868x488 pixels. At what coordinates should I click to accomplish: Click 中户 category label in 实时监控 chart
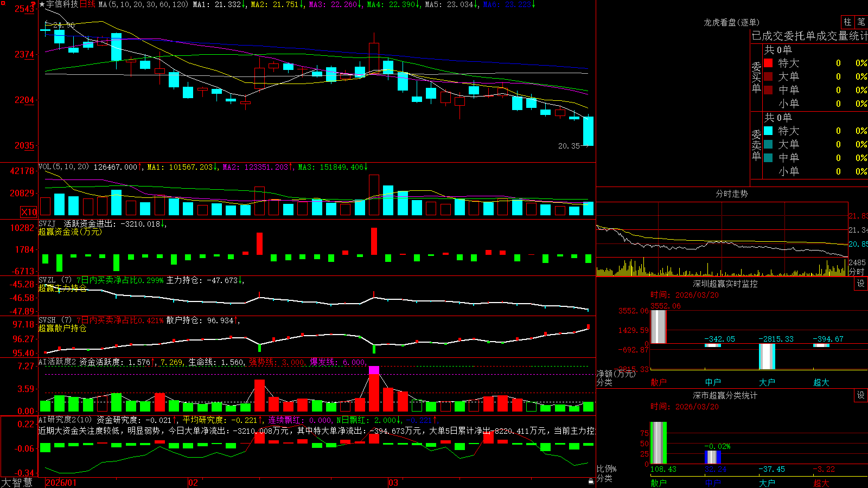(x=713, y=382)
